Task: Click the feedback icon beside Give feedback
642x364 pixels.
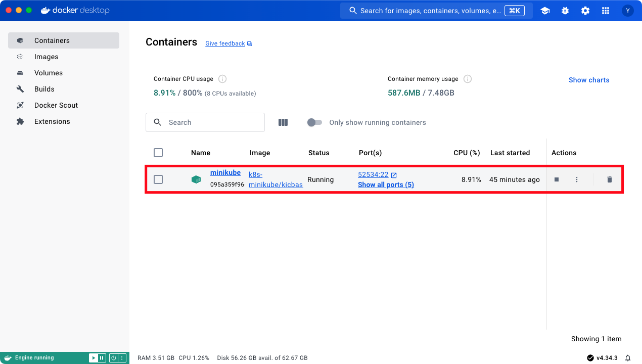Action: point(250,44)
